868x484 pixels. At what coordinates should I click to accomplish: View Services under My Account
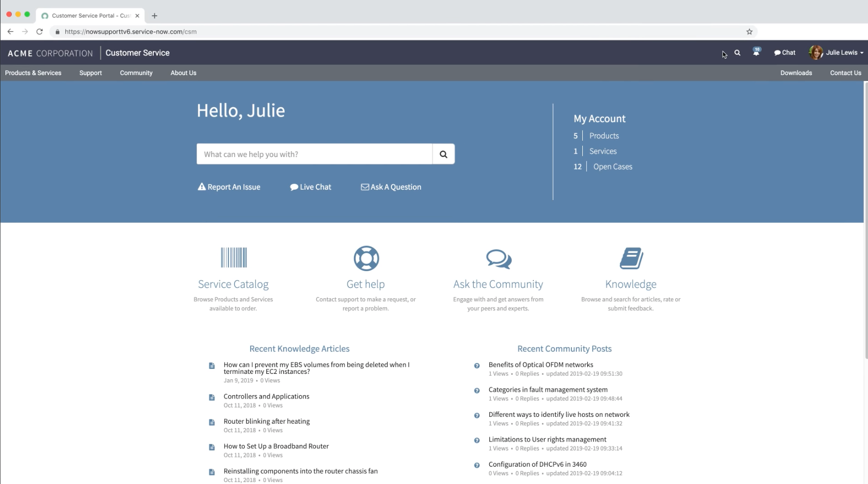click(603, 151)
